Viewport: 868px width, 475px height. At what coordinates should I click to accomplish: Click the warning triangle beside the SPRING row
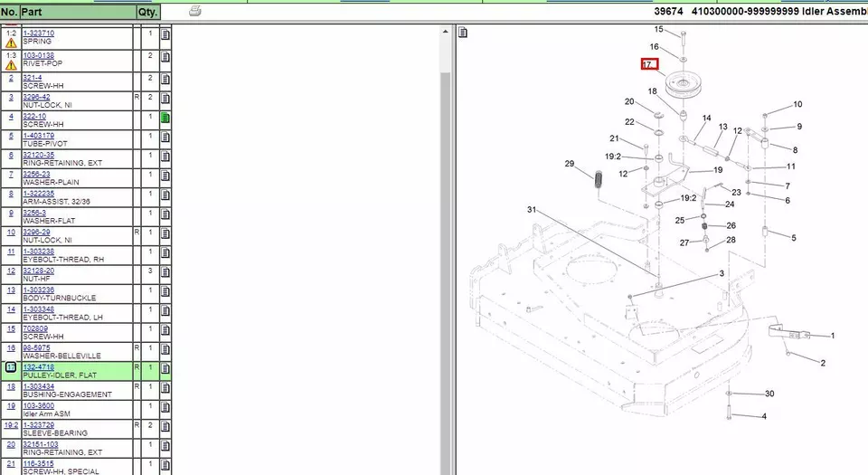(11, 42)
